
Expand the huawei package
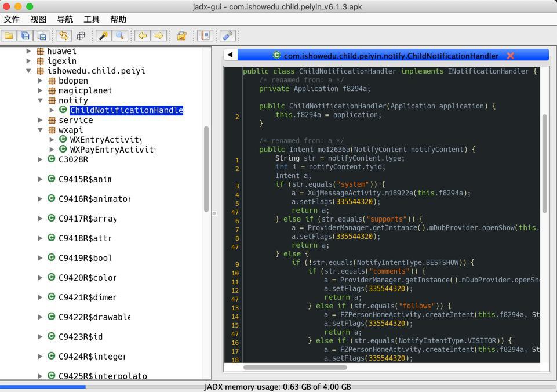(28, 51)
